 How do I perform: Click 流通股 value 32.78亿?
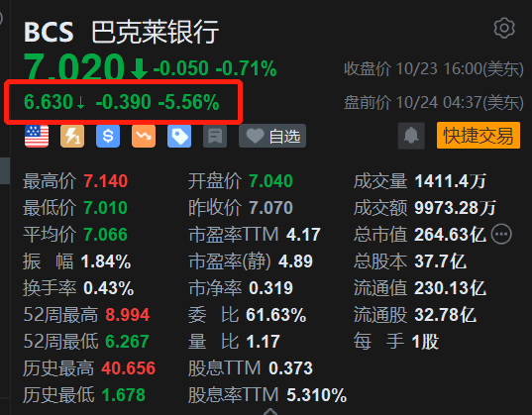(446, 315)
